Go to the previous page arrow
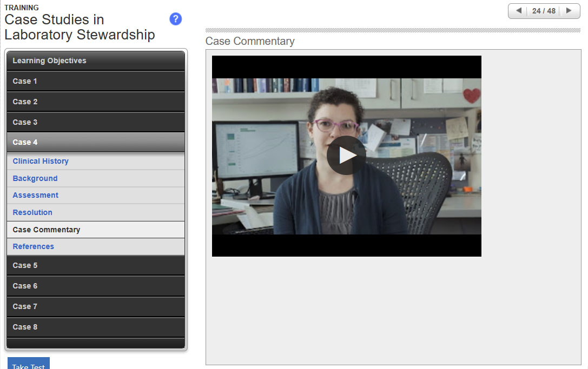Screen dimensions: 588x369 [519, 11]
